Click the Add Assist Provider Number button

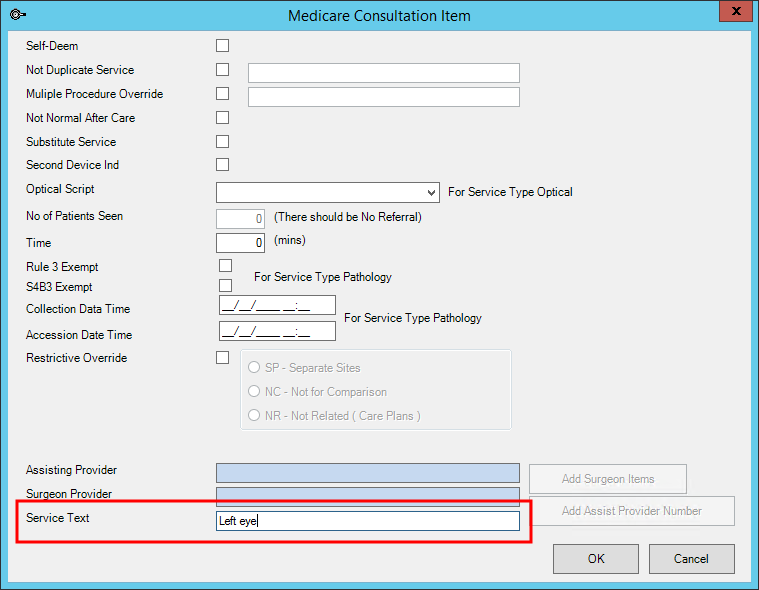[x=632, y=511]
